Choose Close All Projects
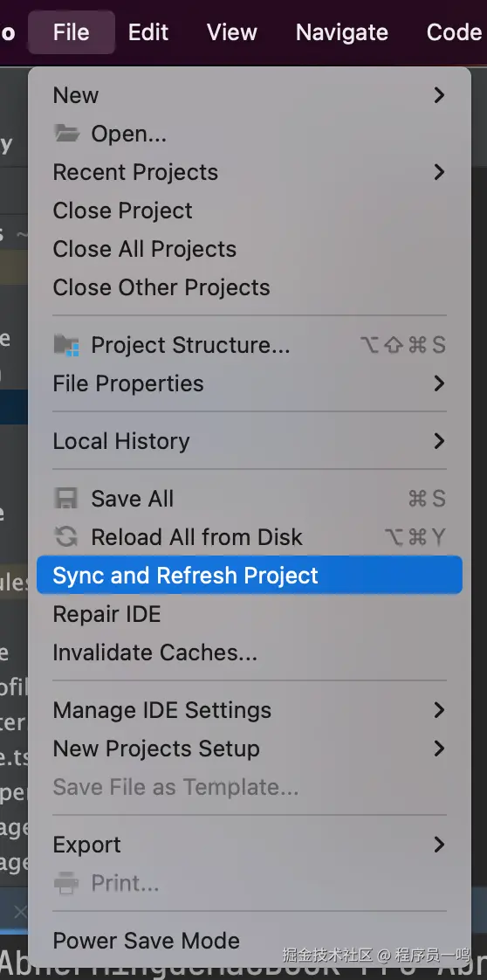 click(x=250, y=249)
